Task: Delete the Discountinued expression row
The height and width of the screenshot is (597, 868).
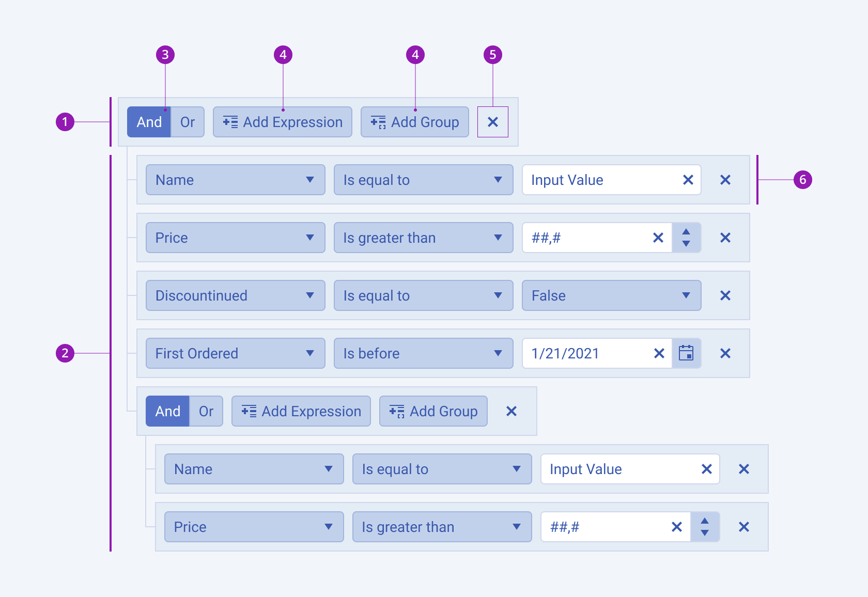Action: [x=725, y=295]
